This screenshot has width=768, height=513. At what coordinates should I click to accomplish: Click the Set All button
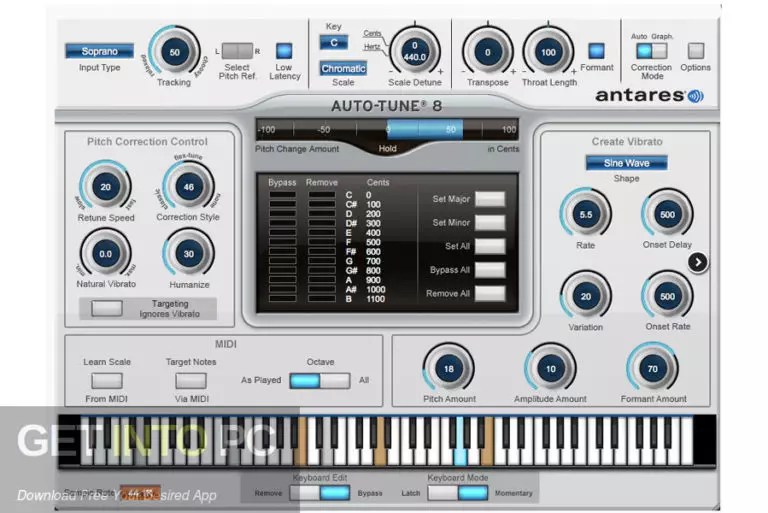coord(490,246)
